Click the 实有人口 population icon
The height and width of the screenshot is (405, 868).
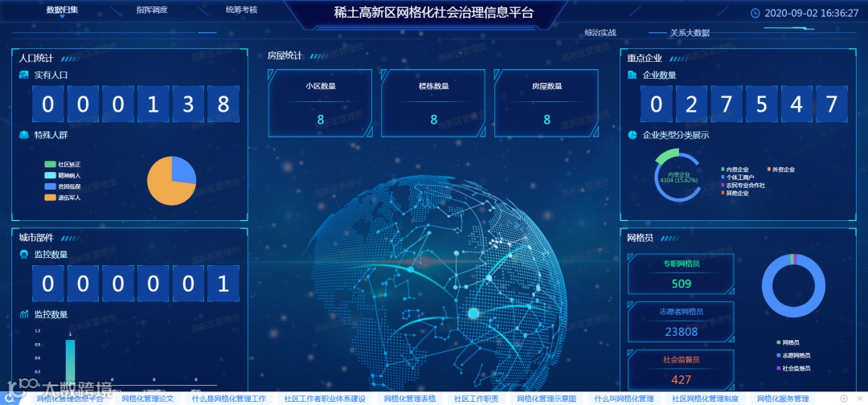(24, 75)
